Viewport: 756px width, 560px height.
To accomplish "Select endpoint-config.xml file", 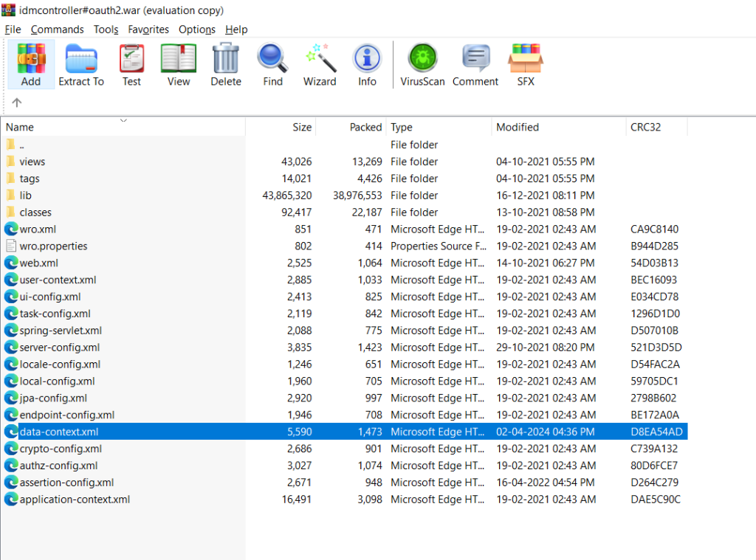I will click(x=67, y=415).
